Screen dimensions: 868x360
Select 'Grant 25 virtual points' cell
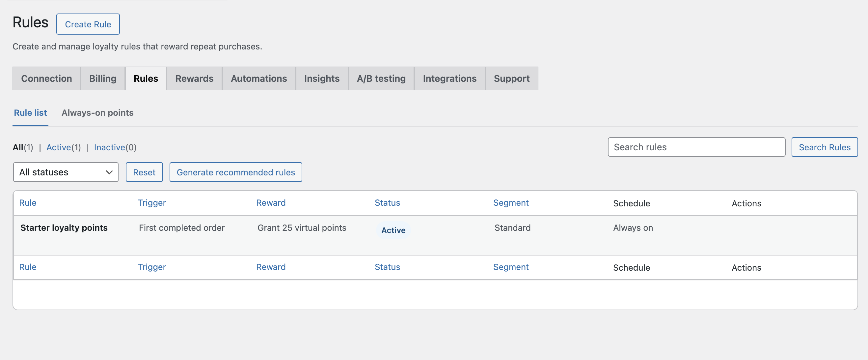click(x=302, y=228)
